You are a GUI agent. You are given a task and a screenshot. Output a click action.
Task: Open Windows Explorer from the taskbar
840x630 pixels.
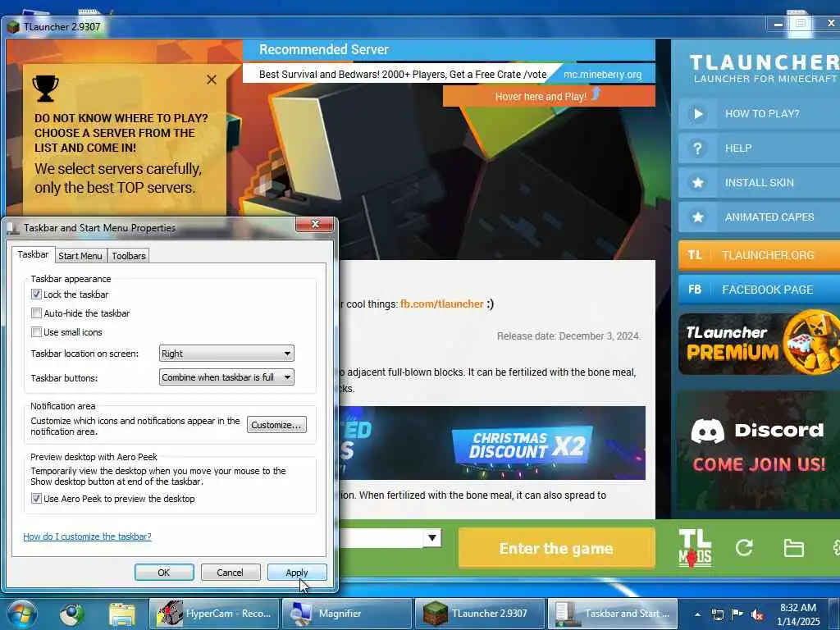[x=122, y=614]
